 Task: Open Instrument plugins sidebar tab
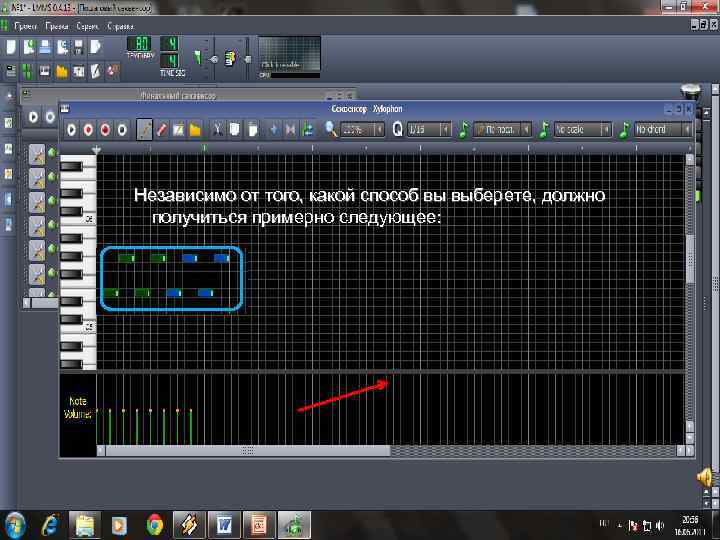(x=8, y=97)
